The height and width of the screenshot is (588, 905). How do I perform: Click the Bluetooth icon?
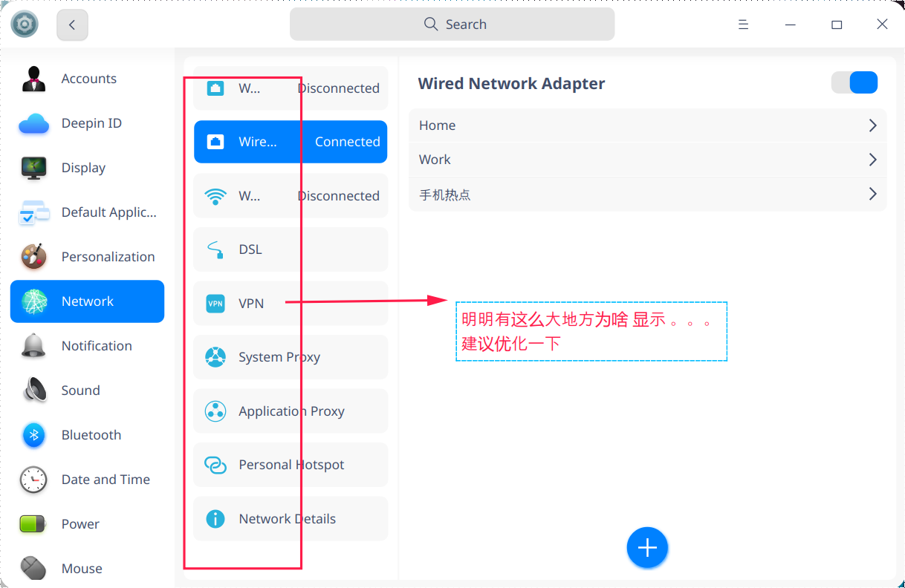point(34,435)
